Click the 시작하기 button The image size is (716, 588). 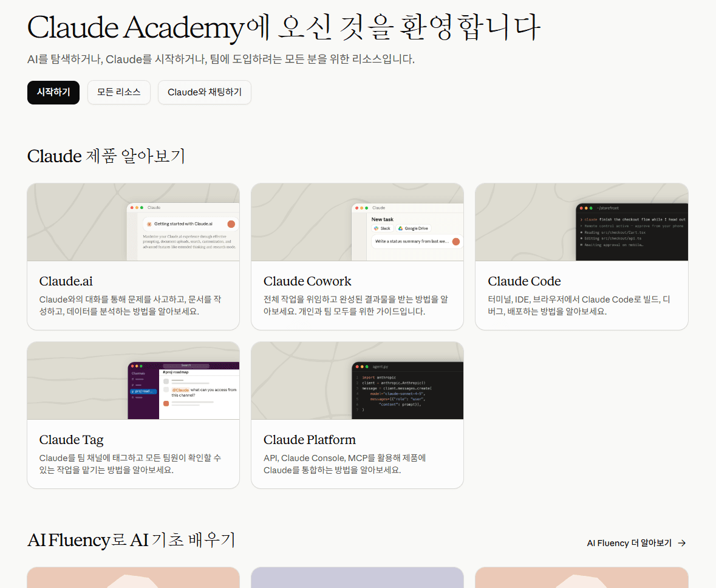tap(53, 92)
